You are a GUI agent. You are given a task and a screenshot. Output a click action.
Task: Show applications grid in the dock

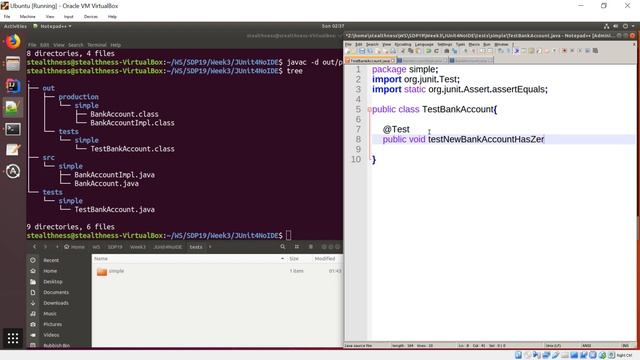(x=13, y=338)
